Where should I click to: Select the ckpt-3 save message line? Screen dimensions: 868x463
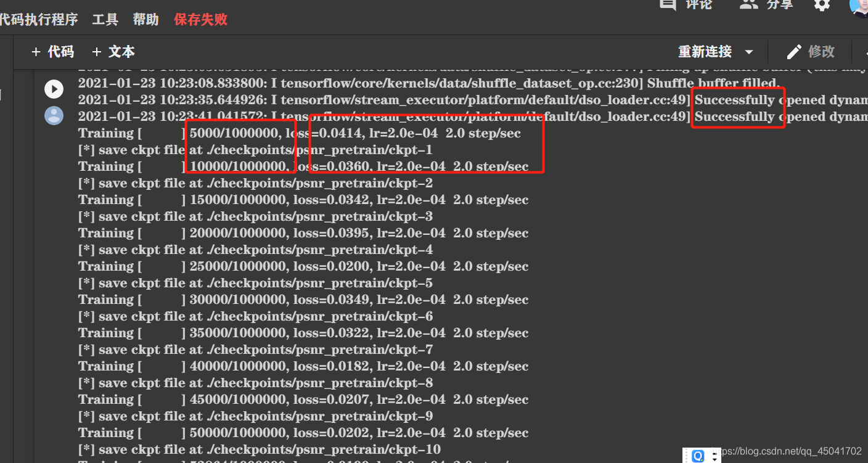click(255, 216)
